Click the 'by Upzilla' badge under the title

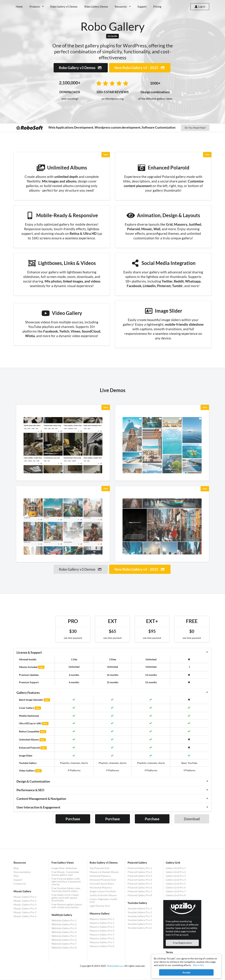pyautogui.click(x=112, y=36)
